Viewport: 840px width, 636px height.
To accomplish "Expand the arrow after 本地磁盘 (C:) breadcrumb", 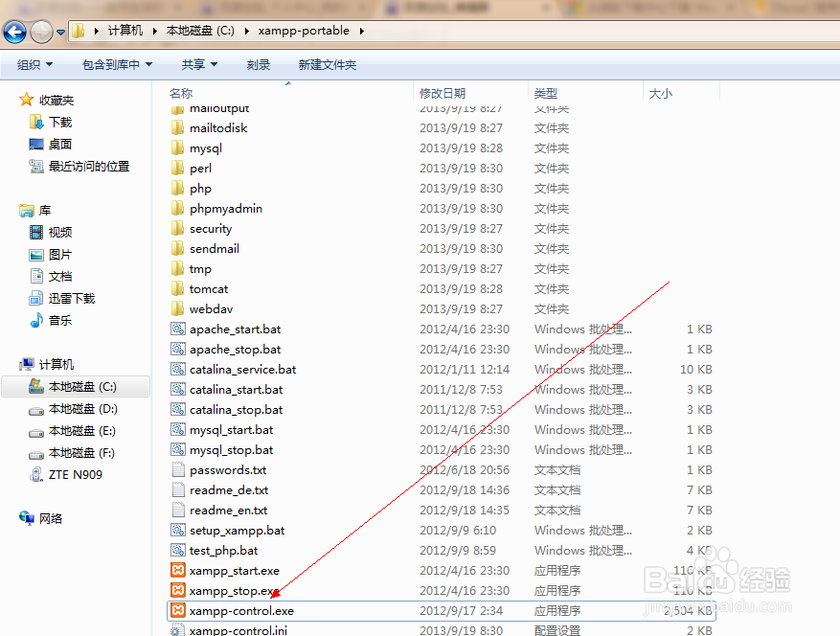I will point(246,31).
